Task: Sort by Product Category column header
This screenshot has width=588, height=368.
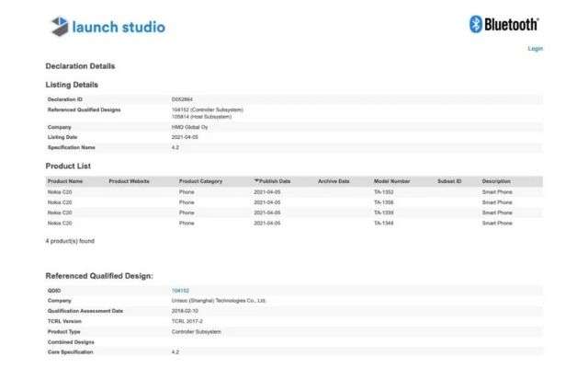Action: (200, 181)
